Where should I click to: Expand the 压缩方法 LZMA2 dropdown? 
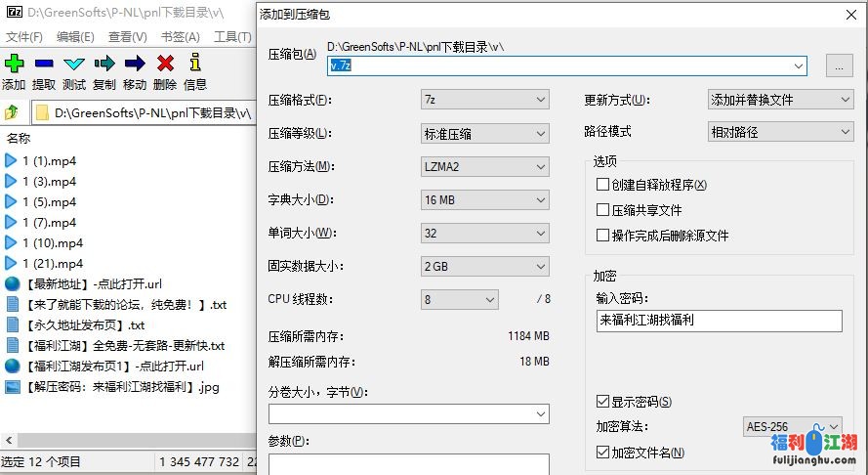485,166
